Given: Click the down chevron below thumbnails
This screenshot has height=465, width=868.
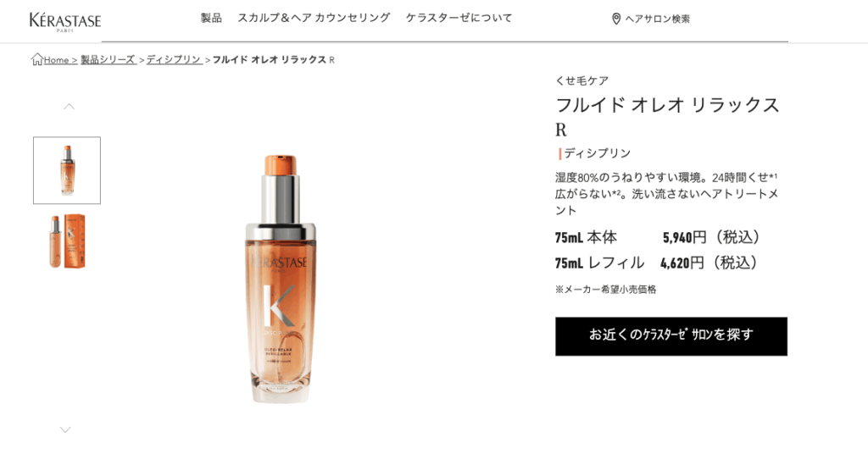Looking at the screenshot, I should [x=65, y=429].
